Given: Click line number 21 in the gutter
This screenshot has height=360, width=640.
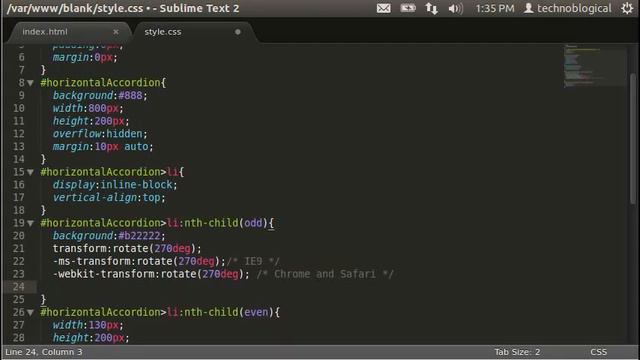Looking at the screenshot, I should pos(19,249).
